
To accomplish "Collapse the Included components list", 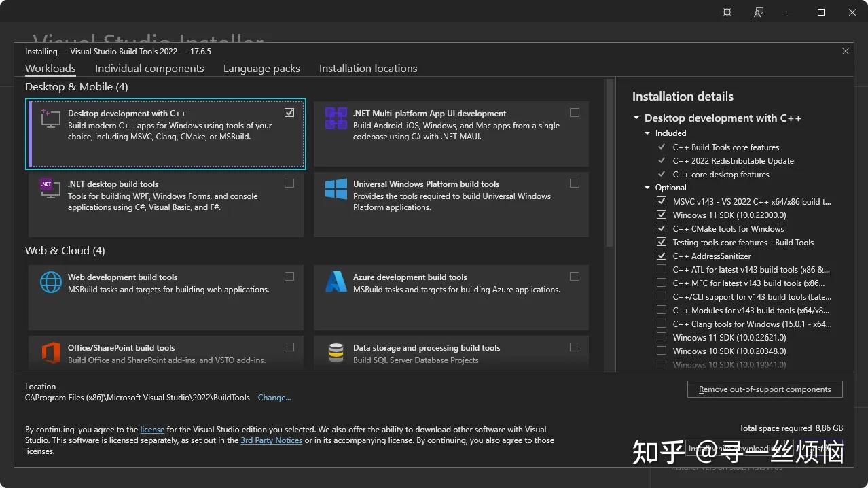I will pos(647,133).
